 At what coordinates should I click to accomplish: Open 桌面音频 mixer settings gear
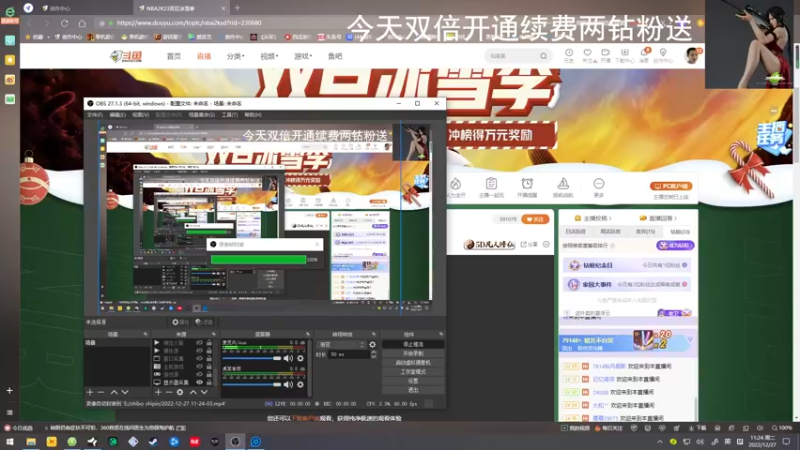coord(301,385)
